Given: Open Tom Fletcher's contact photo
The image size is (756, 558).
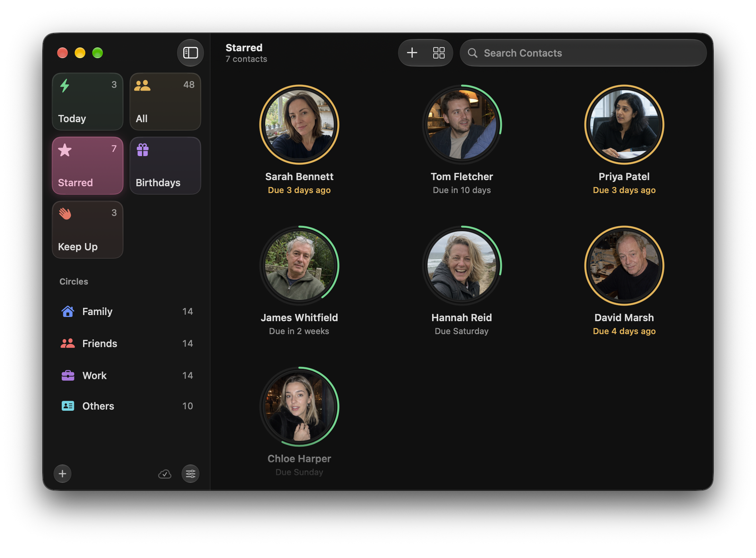Looking at the screenshot, I should click(462, 125).
